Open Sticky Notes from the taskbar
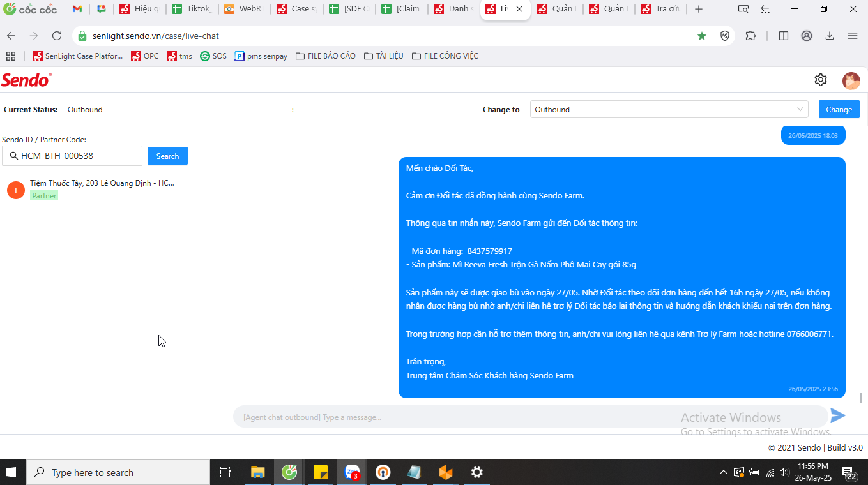 321,472
